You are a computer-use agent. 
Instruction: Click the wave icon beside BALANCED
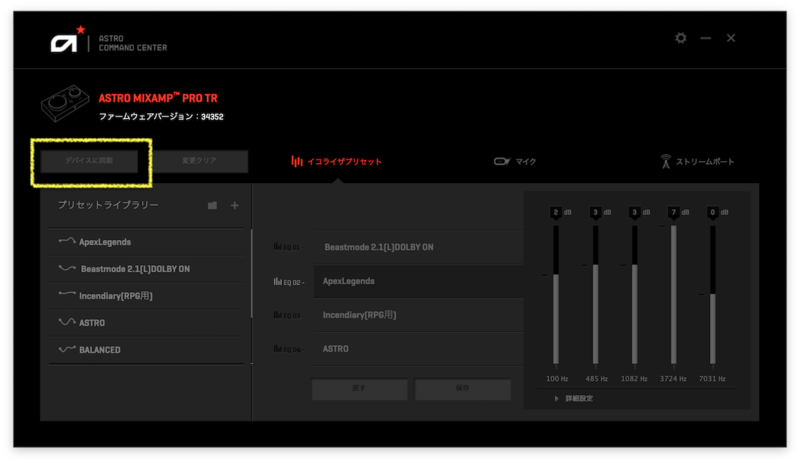(x=67, y=349)
